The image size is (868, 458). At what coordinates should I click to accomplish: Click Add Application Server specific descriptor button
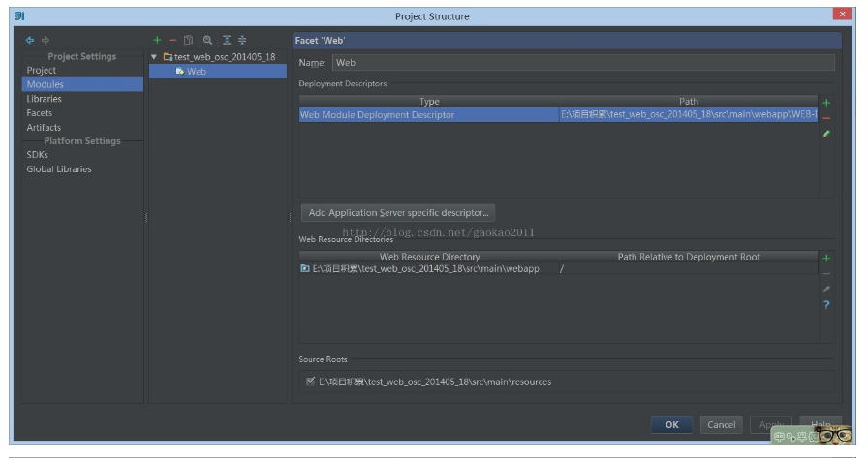coord(398,212)
